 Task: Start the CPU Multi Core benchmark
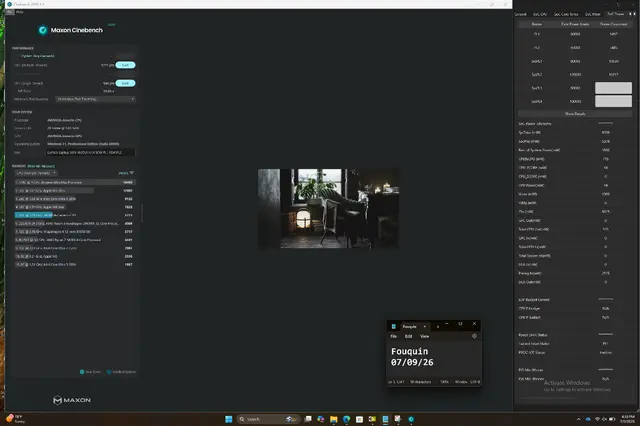[x=125, y=65]
